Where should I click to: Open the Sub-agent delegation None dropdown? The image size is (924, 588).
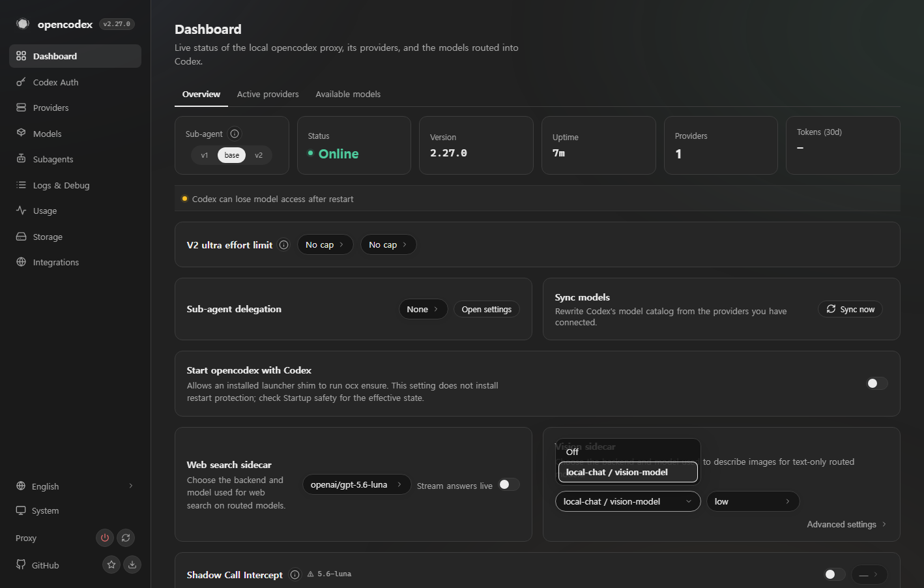pos(423,309)
